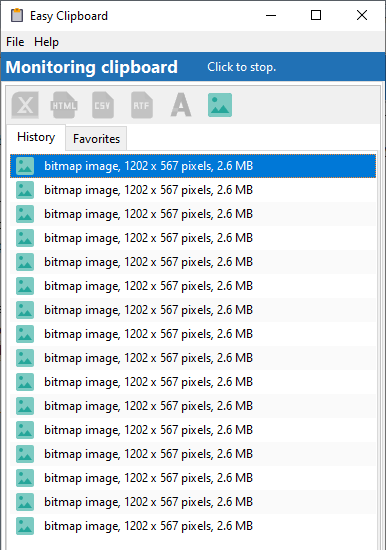Click 'Click to stop.' to stop monitoring

pos(241,67)
